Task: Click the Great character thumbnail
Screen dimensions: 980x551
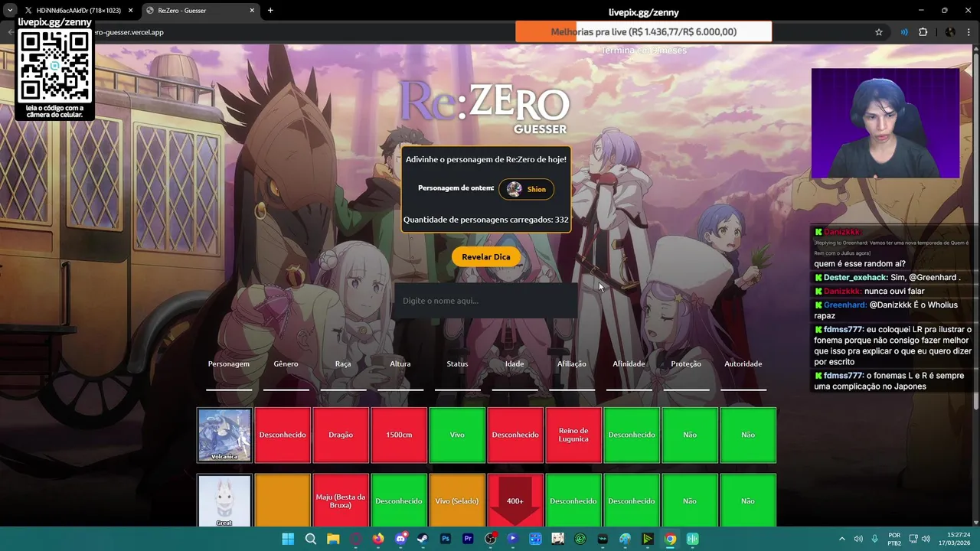Action: point(224,500)
